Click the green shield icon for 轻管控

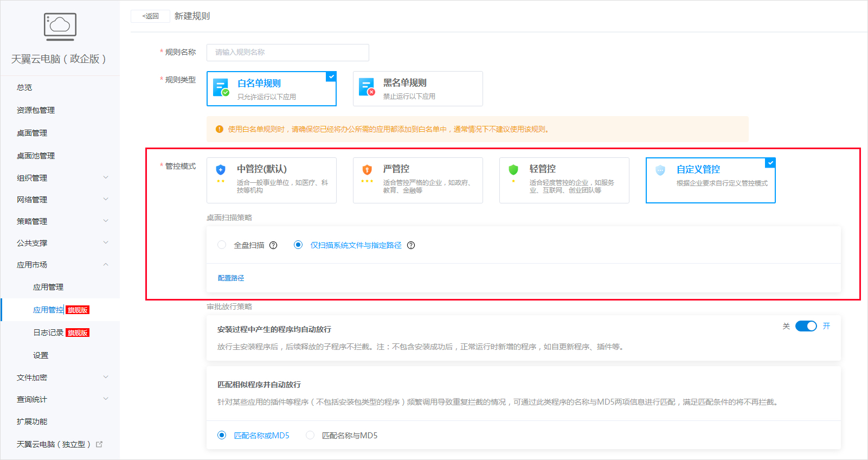513,169
